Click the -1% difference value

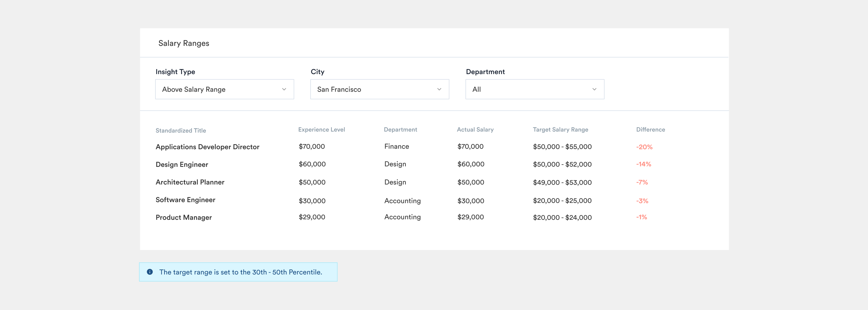[642, 217]
